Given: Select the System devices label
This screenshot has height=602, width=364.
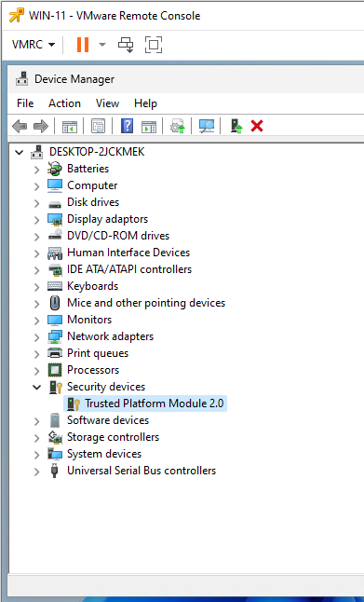Looking at the screenshot, I should pos(104,454).
